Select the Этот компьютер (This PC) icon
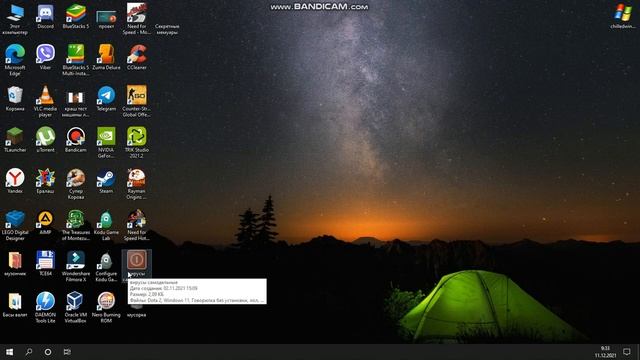Viewport: 640px width, 360px height. click(15, 19)
